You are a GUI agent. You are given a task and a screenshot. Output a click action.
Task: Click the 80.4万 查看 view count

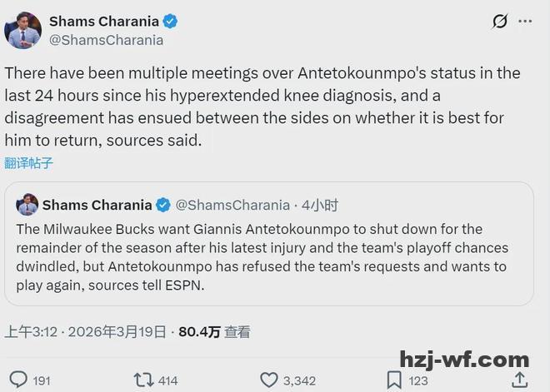(215, 332)
